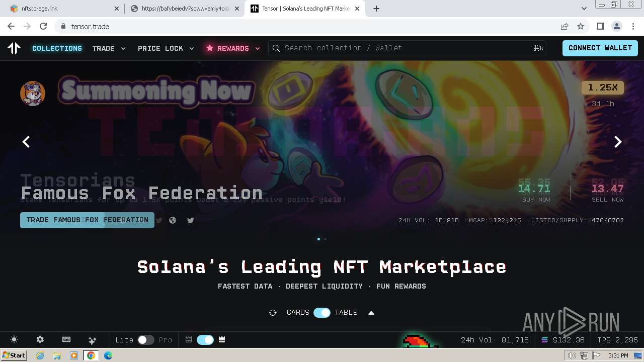Image resolution: width=644 pixels, height=362 pixels.
Task: Click the Famous Fox Federation title
Action: [142, 193]
